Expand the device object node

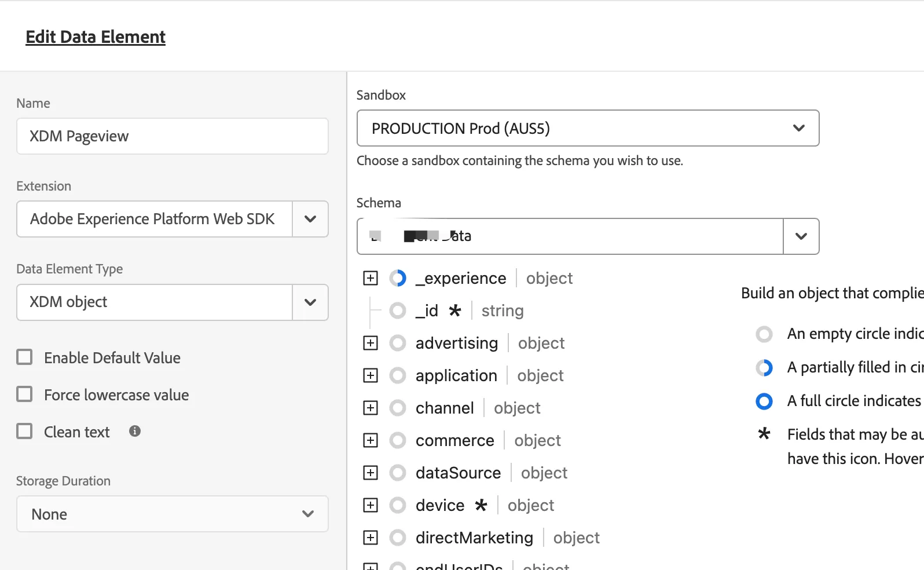371,505
